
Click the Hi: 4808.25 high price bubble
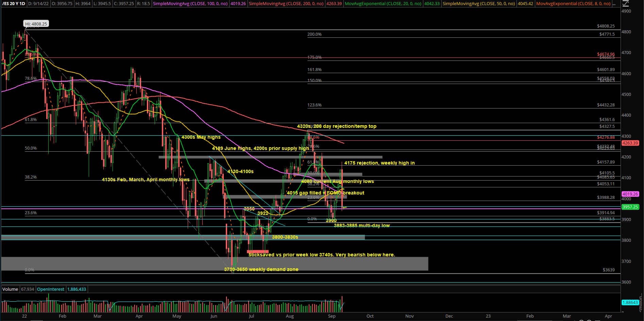pyautogui.click(x=36, y=24)
